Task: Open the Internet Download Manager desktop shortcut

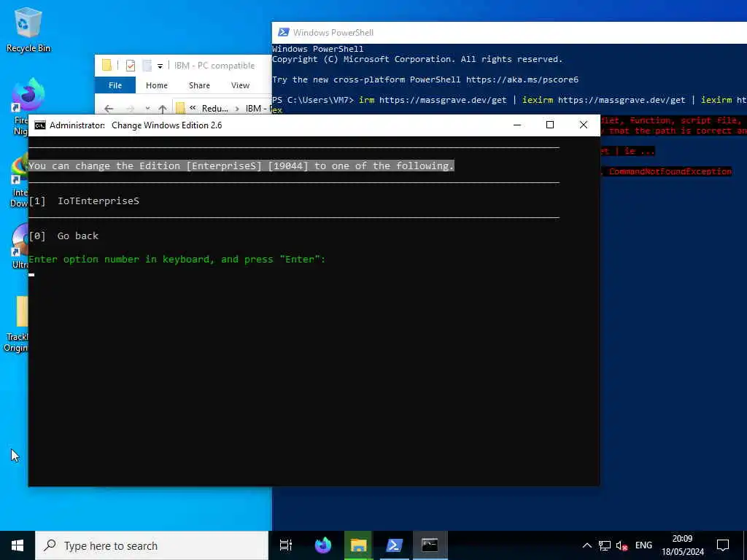Action: click(19, 181)
